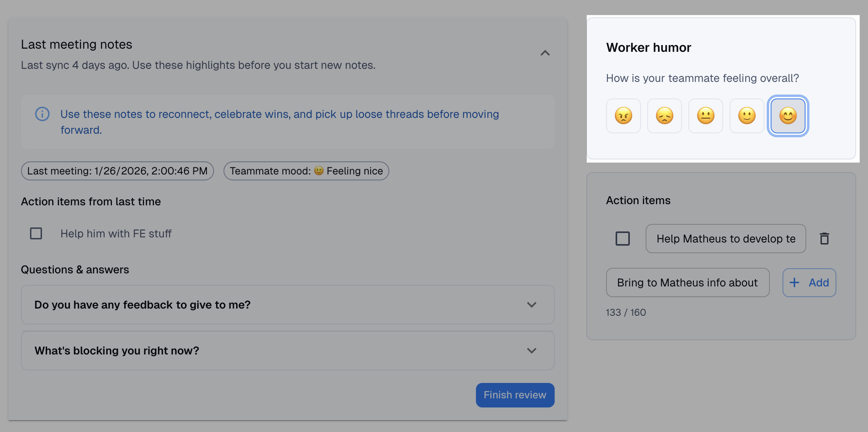This screenshot has width=868, height=432.
Task: Click the Finish review button
Action: [515, 395]
